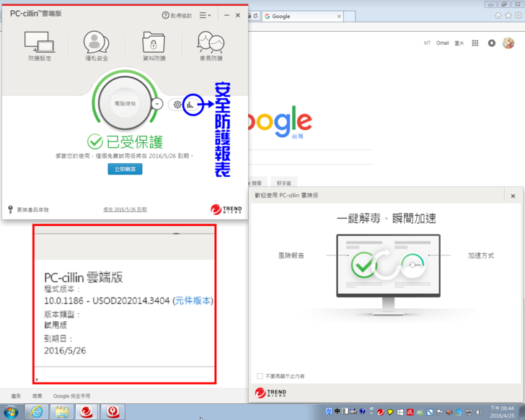Open the Google apps grid icon
This screenshot has height=420, width=525.
[475, 43]
